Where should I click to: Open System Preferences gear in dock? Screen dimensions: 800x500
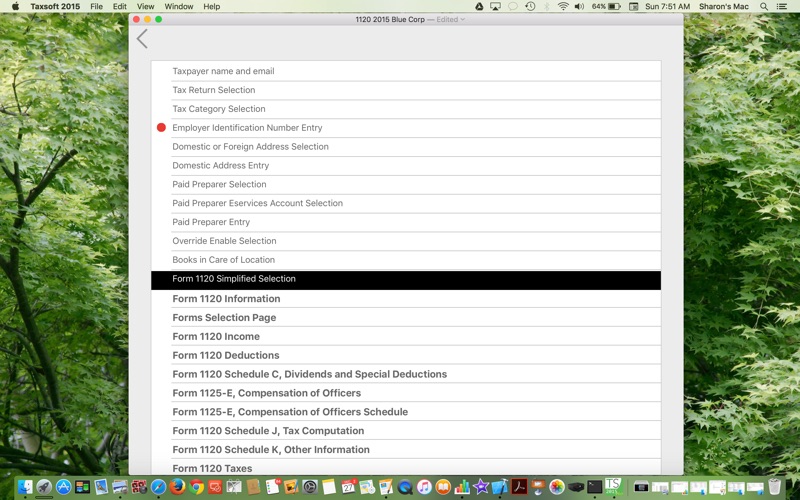pyautogui.click(x=310, y=486)
